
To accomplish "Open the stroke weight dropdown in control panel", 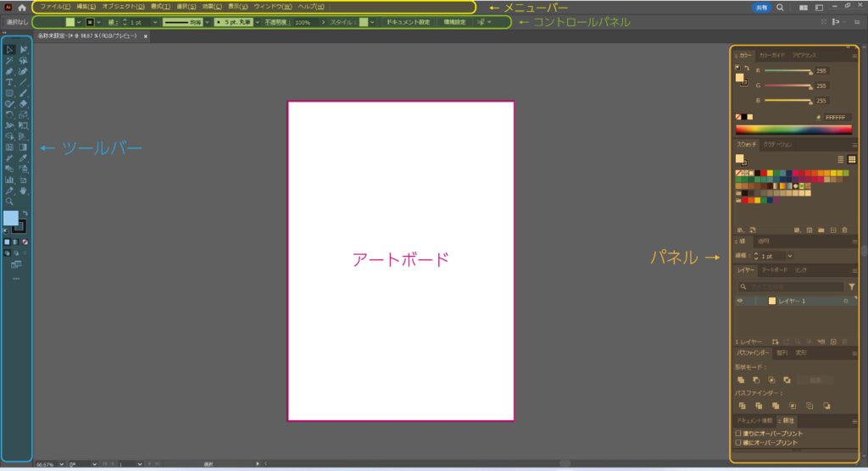I will [x=155, y=21].
